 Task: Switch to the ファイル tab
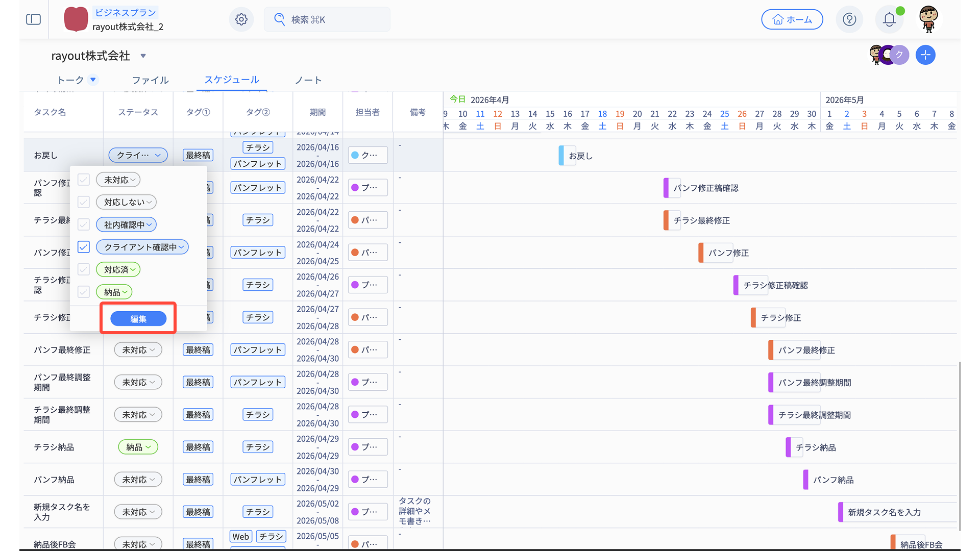pos(150,80)
